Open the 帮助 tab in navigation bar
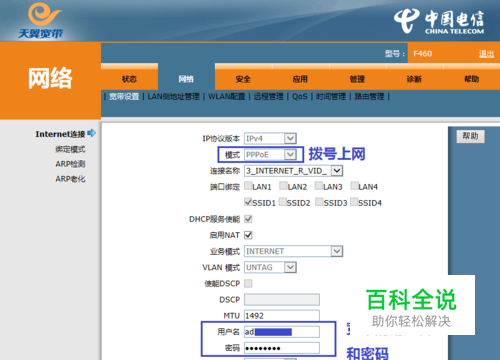500x360 pixels. point(471,79)
